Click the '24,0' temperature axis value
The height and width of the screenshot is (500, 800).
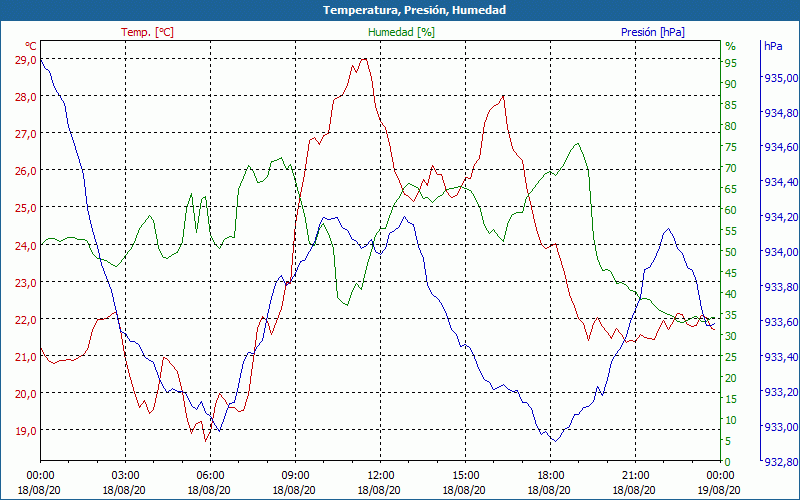tap(26, 246)
